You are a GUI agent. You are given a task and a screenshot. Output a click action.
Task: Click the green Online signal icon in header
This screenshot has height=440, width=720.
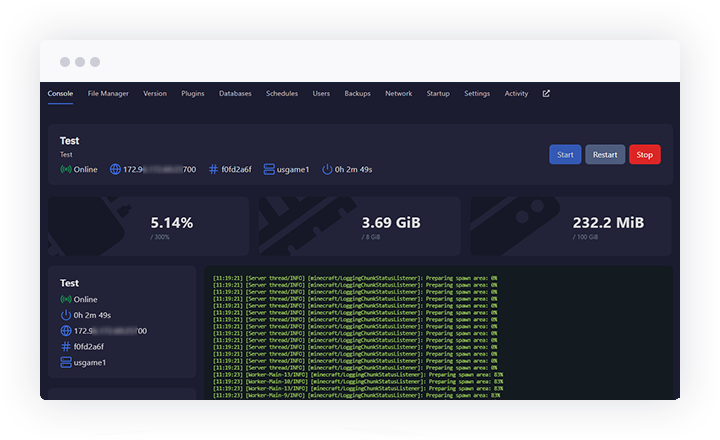point(66,169)
